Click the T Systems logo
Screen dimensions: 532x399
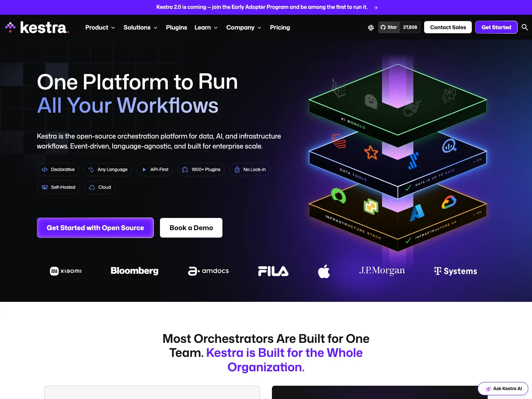click(456, 271)
